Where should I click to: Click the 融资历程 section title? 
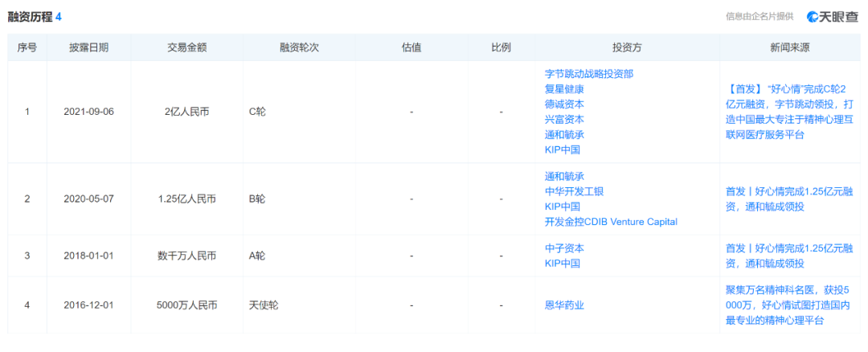pos(31,17)
